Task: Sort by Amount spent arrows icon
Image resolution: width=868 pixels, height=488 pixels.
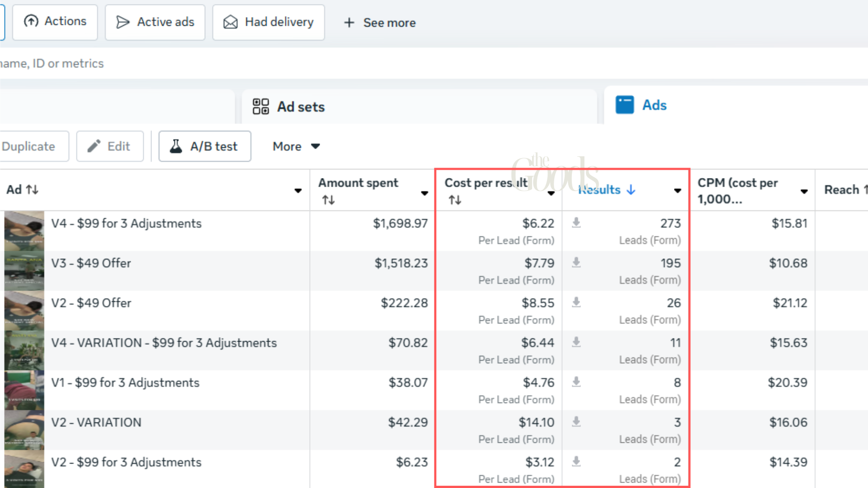Action: coord(328,200)
